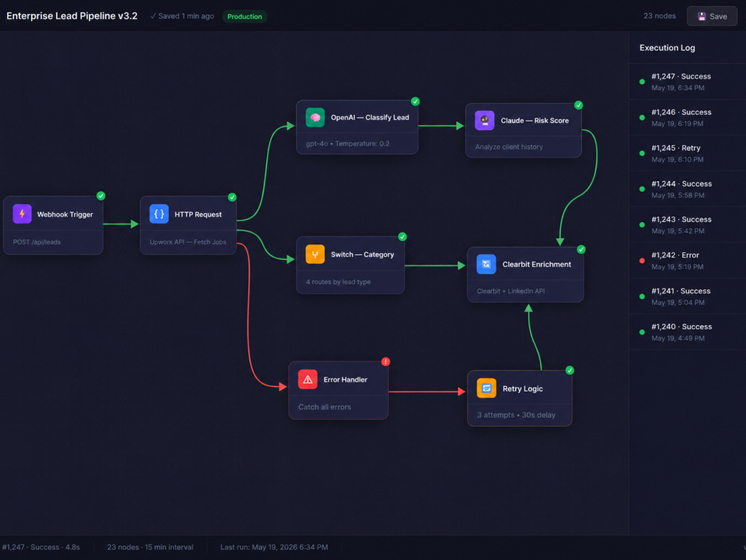
Task: Select the HTTP Request node title
Action: click(198, 215)
